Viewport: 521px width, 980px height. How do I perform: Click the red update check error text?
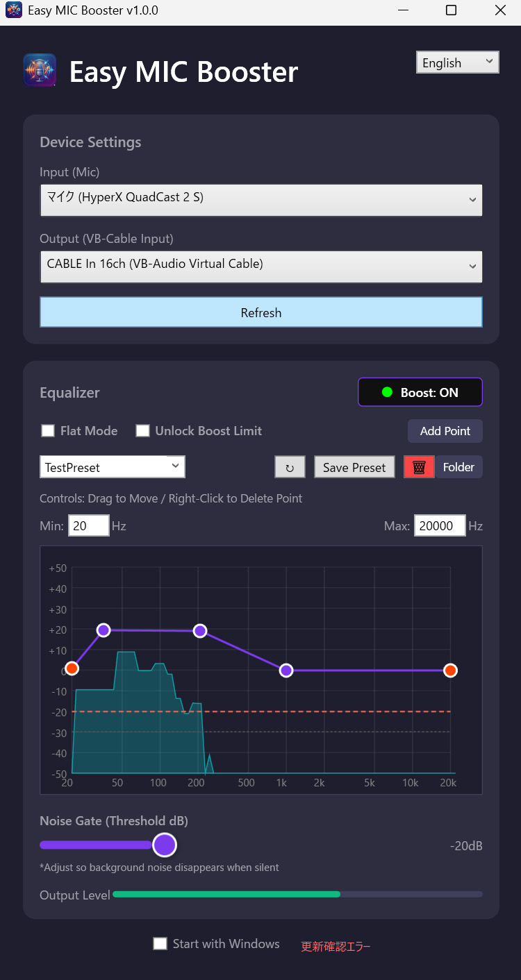[x=336, y=946]
